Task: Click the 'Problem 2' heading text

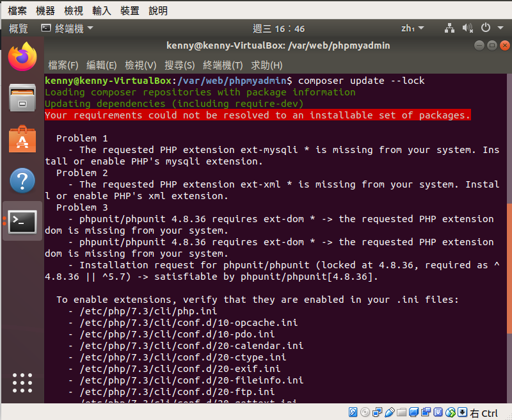Action: (x=82, y=173)
